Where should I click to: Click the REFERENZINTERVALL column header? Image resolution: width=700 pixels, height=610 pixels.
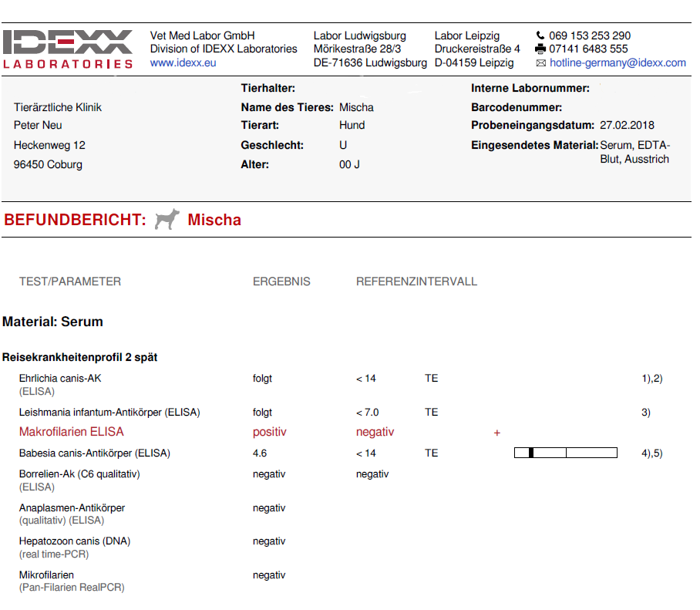tap(416, 281)
